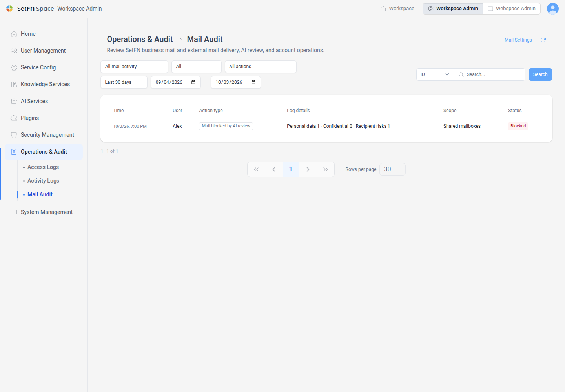This screenshot has width=565, height=392.
Task: Open the All filter dropdown
Action: 197,67
